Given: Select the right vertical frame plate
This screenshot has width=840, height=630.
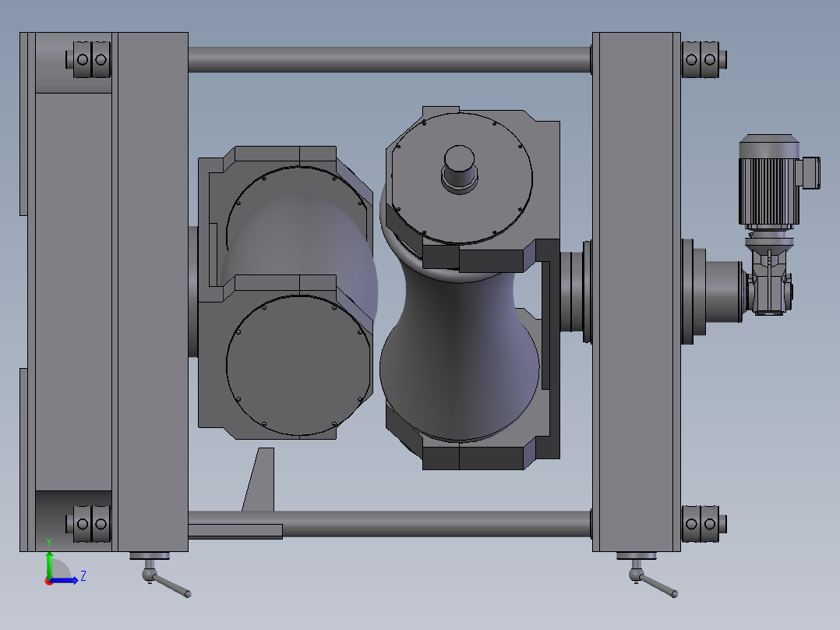Looking at the screenshot, I should [637, 292].
